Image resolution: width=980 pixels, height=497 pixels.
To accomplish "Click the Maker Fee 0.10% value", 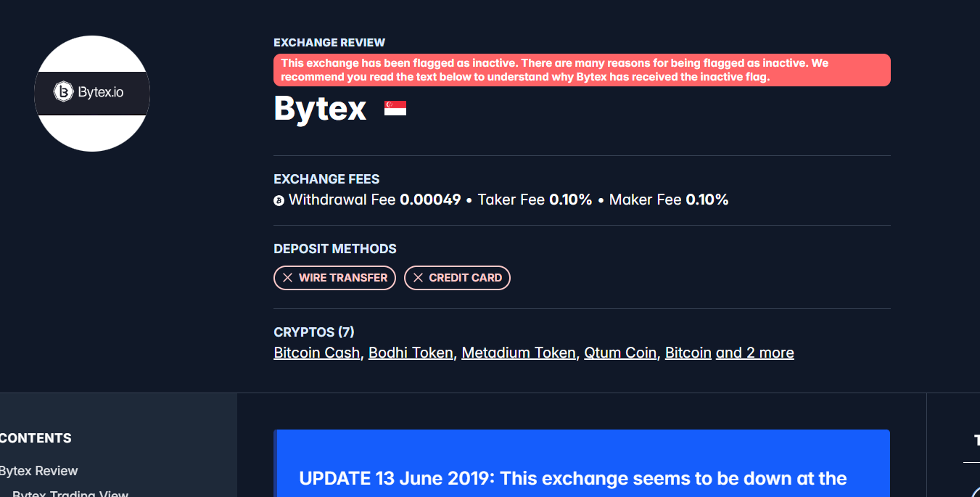I will (x=707, y=200).
